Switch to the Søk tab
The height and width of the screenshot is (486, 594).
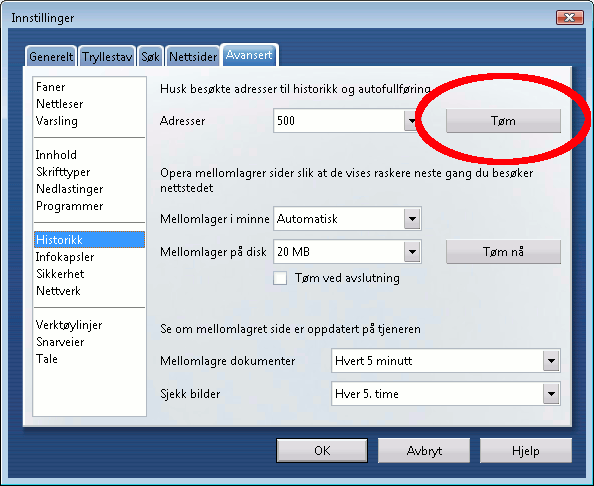[150, 56]
